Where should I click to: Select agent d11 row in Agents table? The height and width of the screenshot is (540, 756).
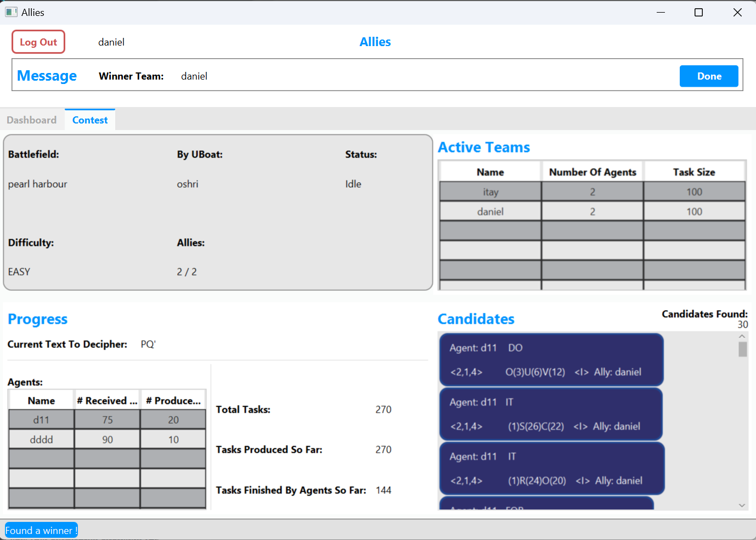pos(108,420)
